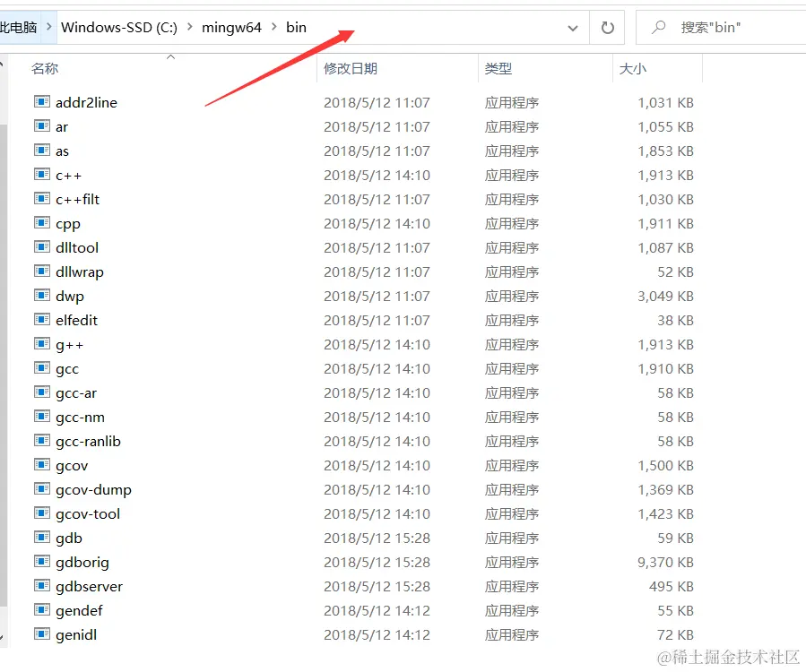Click the addr2line executable icon
The image size is (806, 672).
coord(41,102)
